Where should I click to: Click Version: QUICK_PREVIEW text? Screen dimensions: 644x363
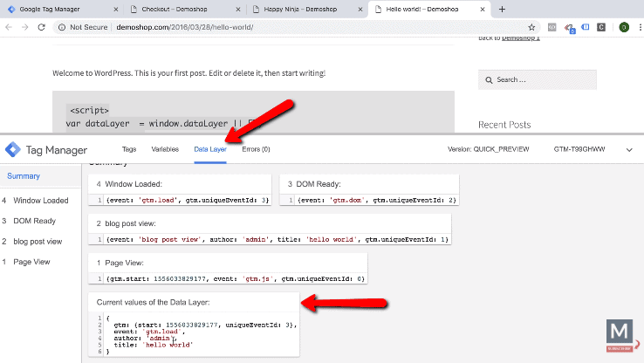[x=489, y=149]
